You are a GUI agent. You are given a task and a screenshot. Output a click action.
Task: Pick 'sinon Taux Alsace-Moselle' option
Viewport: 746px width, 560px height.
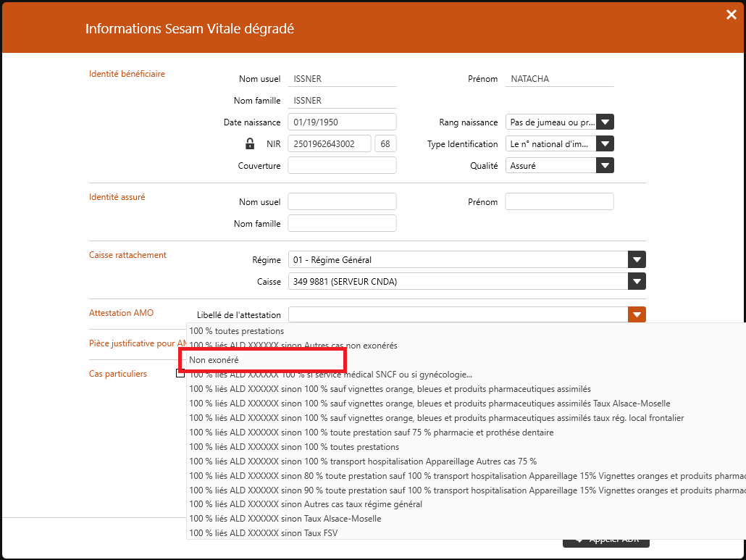pos(285,519)
